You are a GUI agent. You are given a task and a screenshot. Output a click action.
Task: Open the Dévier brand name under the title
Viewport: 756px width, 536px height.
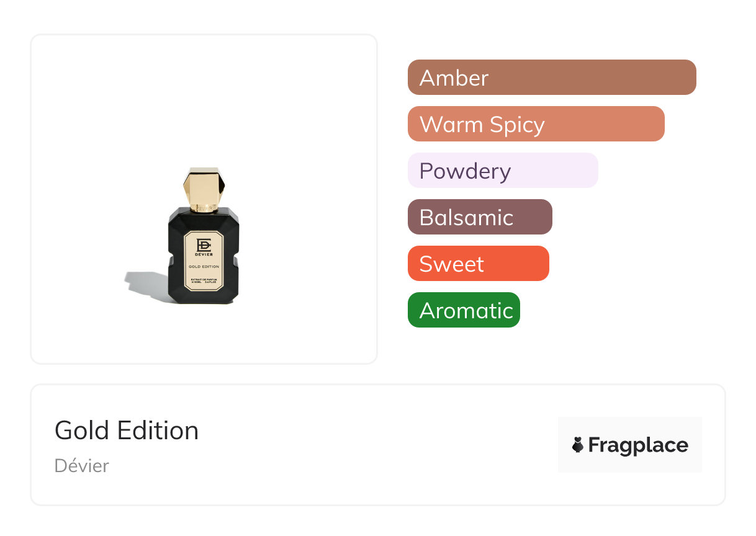(x=81, y=466)
